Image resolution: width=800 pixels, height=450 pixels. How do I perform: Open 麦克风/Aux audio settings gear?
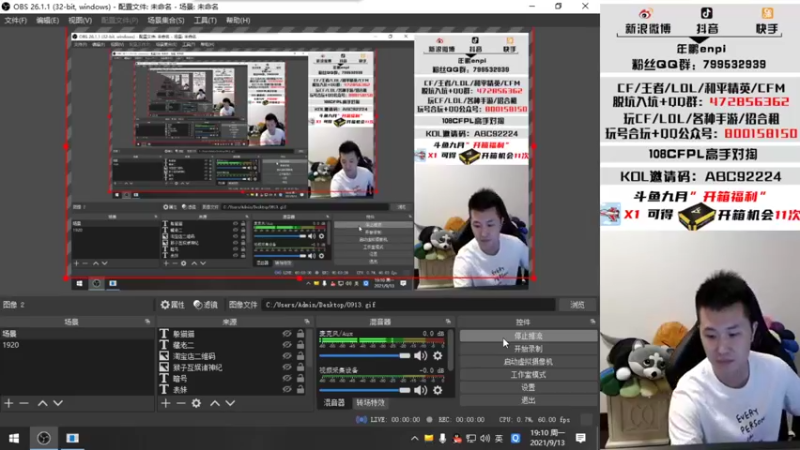(438, 356)
